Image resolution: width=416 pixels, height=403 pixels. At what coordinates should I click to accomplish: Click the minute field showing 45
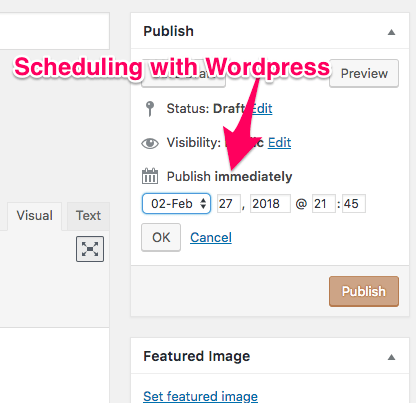354,203
